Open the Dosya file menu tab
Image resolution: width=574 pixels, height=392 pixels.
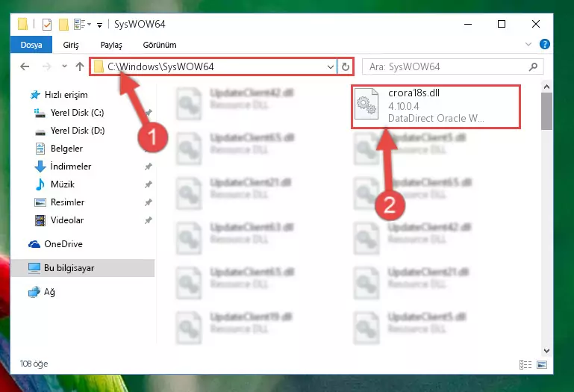[31, 45]
